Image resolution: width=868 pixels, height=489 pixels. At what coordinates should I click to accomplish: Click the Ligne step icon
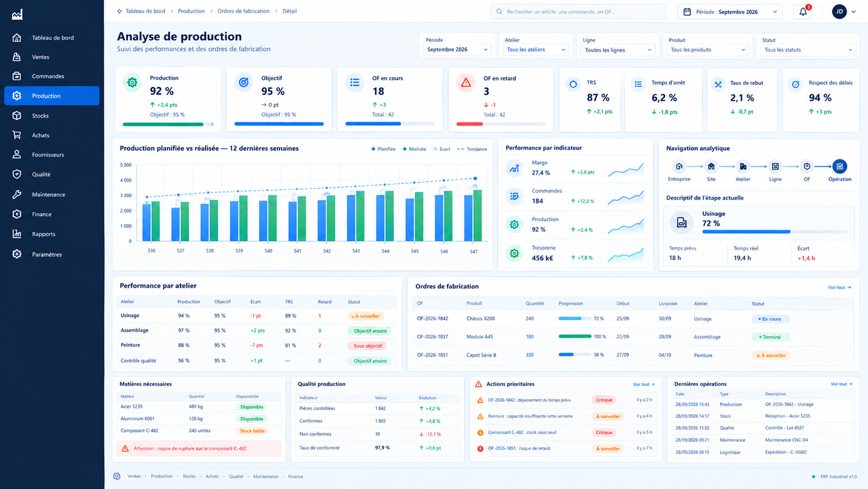pyautogui.click(x=775, y=166)
